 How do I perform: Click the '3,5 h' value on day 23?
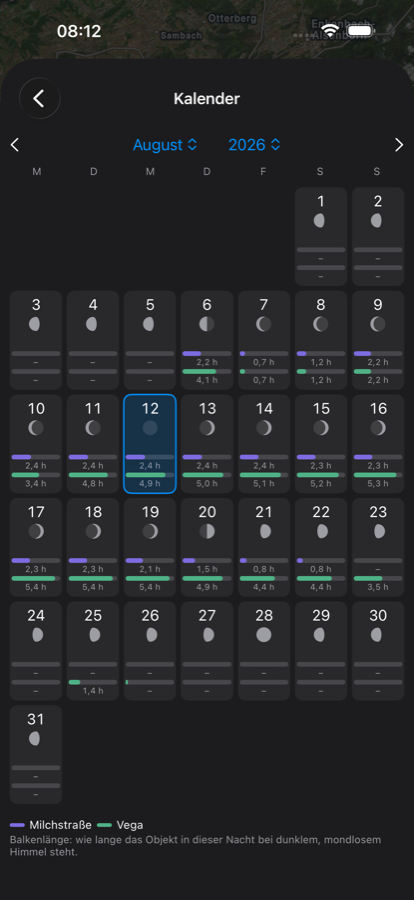(378, 587)
